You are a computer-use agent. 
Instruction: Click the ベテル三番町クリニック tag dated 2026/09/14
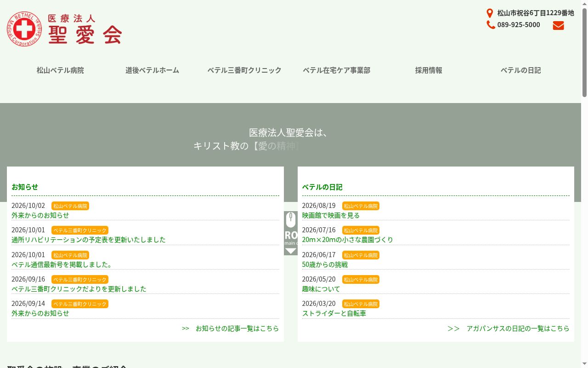click(x=80, y=304)
